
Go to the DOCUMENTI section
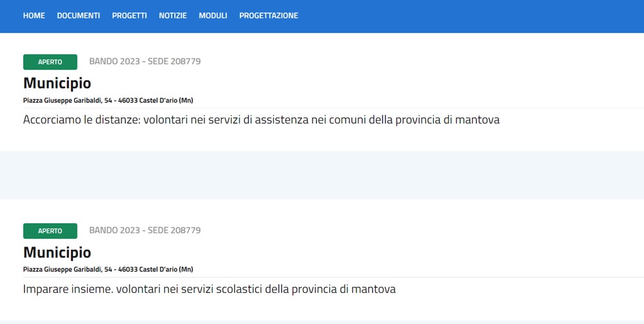[x=78, y=15]
